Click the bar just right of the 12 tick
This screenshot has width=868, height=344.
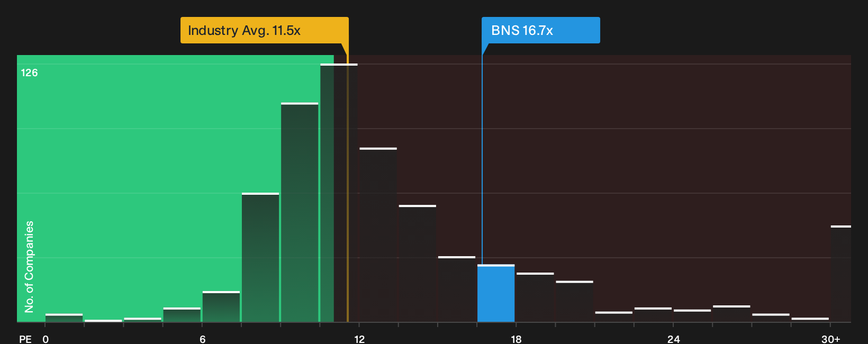pyautogui.click(x=378, y=235)
